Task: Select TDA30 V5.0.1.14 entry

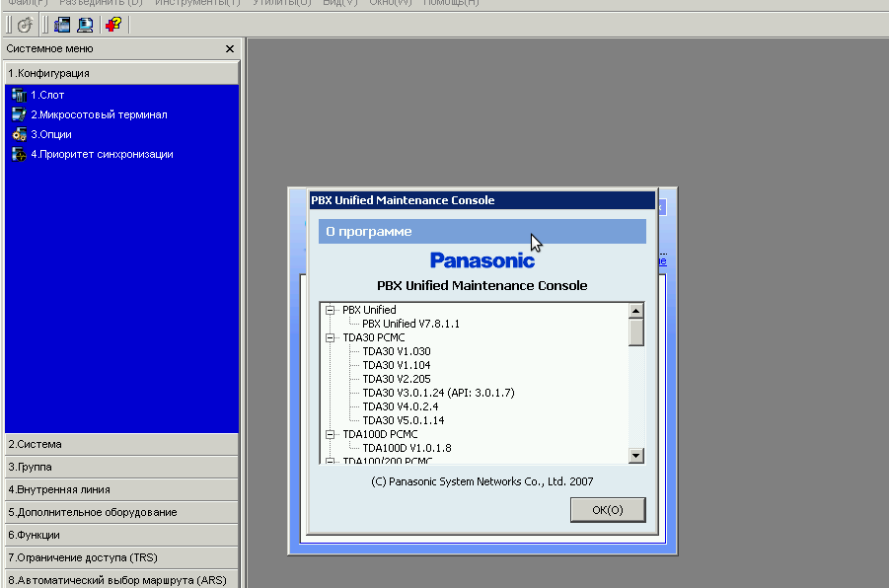Action: [x=404, y=420]
